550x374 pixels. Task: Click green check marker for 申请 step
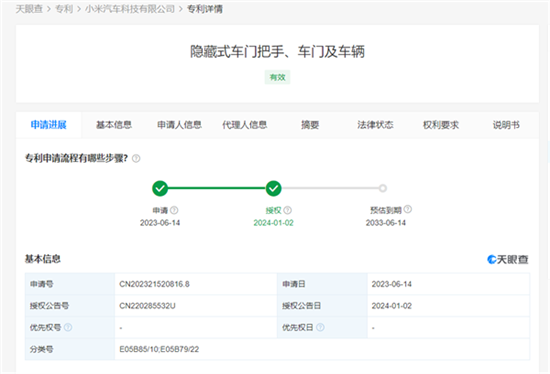[x=160, y=188]
